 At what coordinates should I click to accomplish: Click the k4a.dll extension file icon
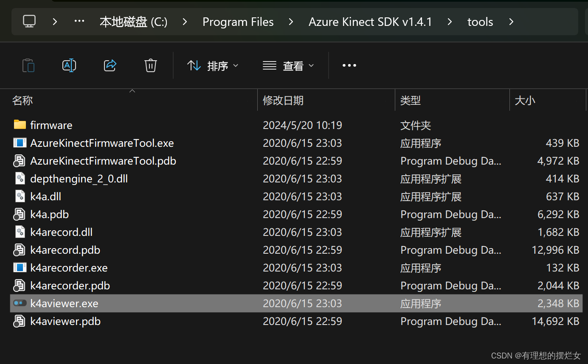coord(20,196)
